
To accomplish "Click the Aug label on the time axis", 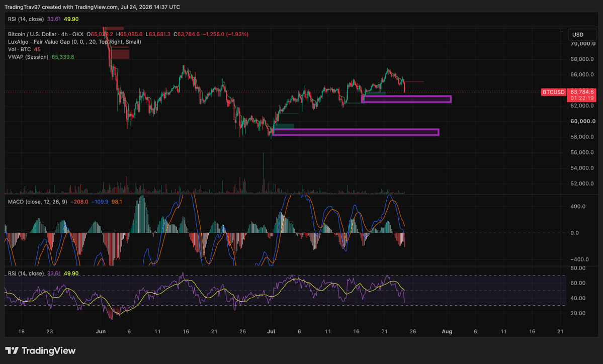I will coord(447,331).
